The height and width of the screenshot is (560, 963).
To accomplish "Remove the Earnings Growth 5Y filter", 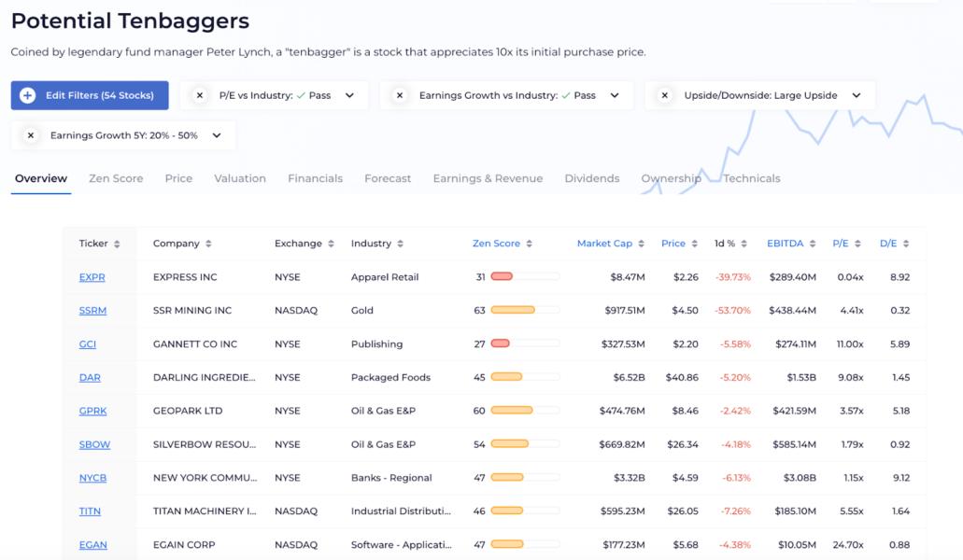I will (31, 135).
